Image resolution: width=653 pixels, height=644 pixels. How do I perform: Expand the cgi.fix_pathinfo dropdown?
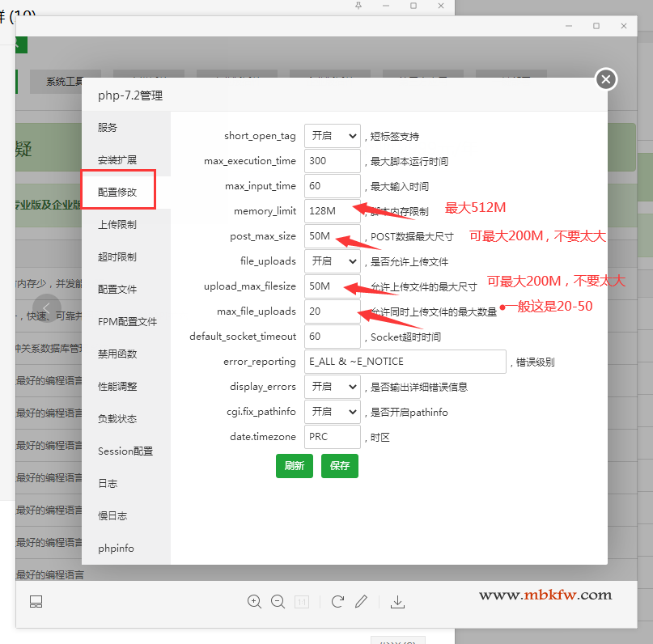pyautogui.click(x=332, y=412)
